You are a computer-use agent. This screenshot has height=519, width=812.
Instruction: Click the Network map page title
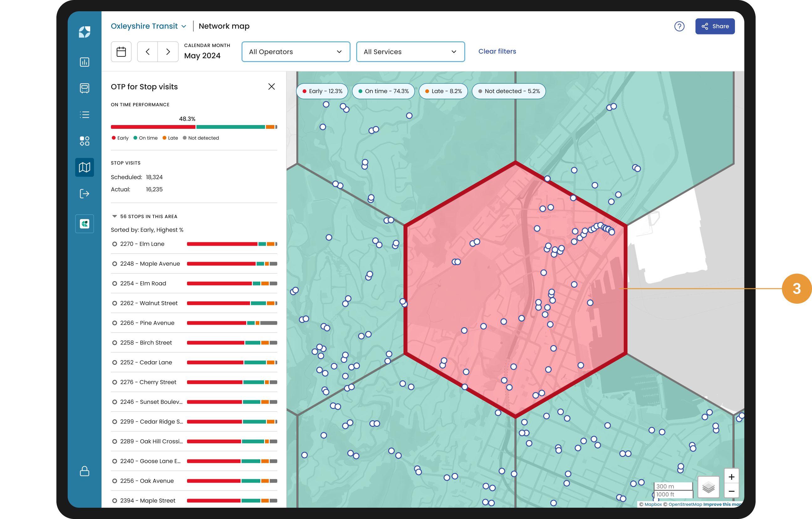(224, 26)
